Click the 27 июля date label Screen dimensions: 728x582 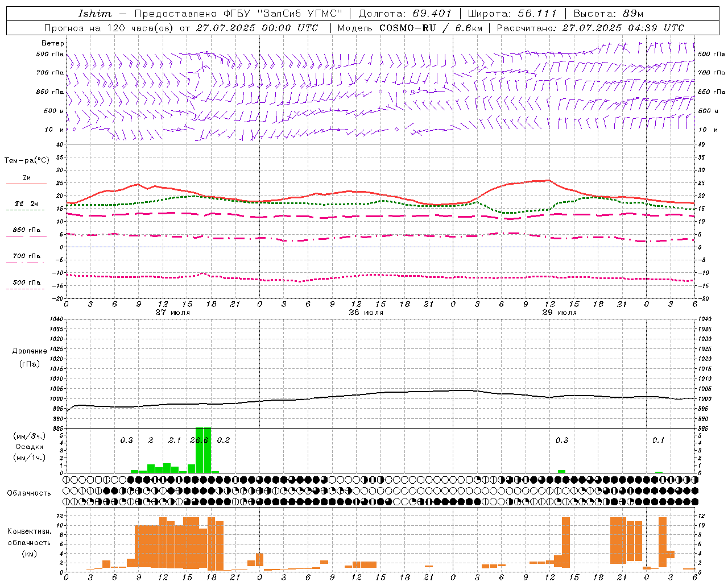tap(173, 313)
